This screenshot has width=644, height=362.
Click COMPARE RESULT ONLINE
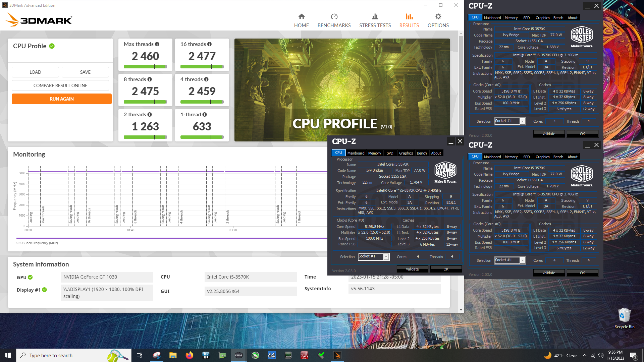tap(60, 85)
